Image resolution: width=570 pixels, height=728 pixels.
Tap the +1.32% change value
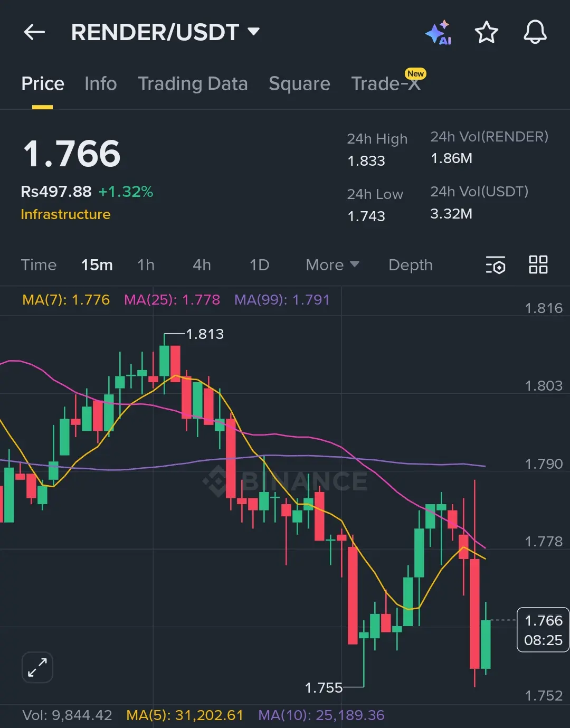(126, 192)
